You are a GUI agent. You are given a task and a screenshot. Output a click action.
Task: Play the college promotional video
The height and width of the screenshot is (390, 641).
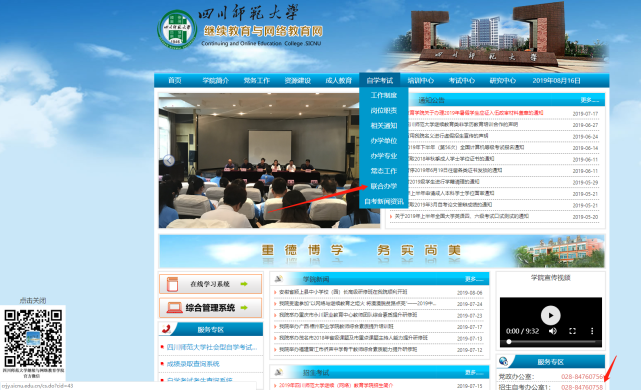coord(550,315)
